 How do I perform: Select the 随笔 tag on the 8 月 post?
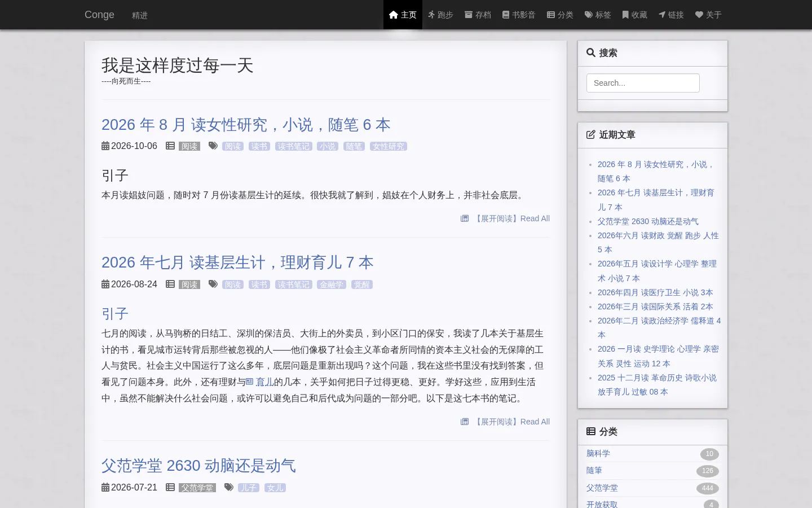coord(354,146)
